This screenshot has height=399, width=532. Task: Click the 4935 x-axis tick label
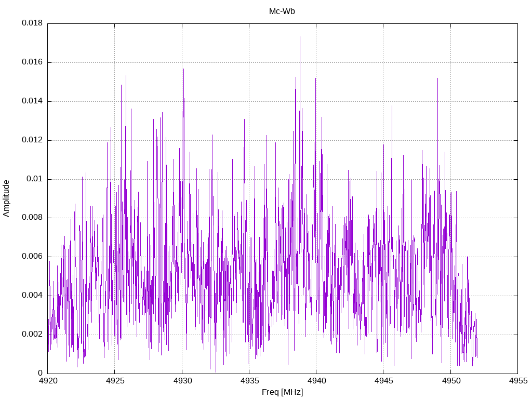point(250,381)
